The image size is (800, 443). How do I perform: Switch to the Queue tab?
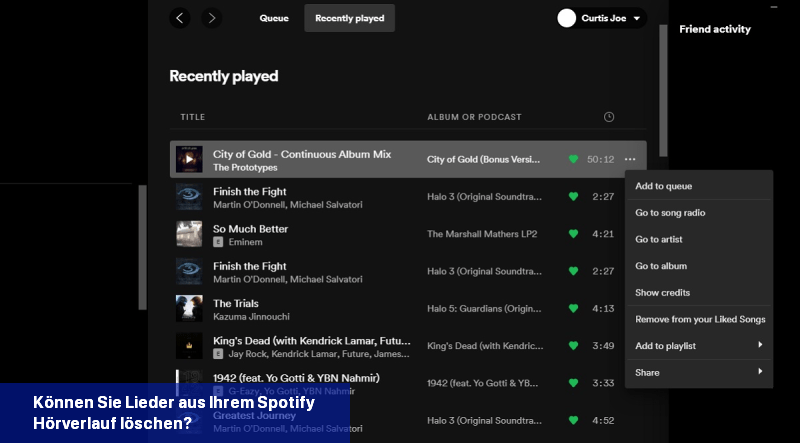coord(274,18)
